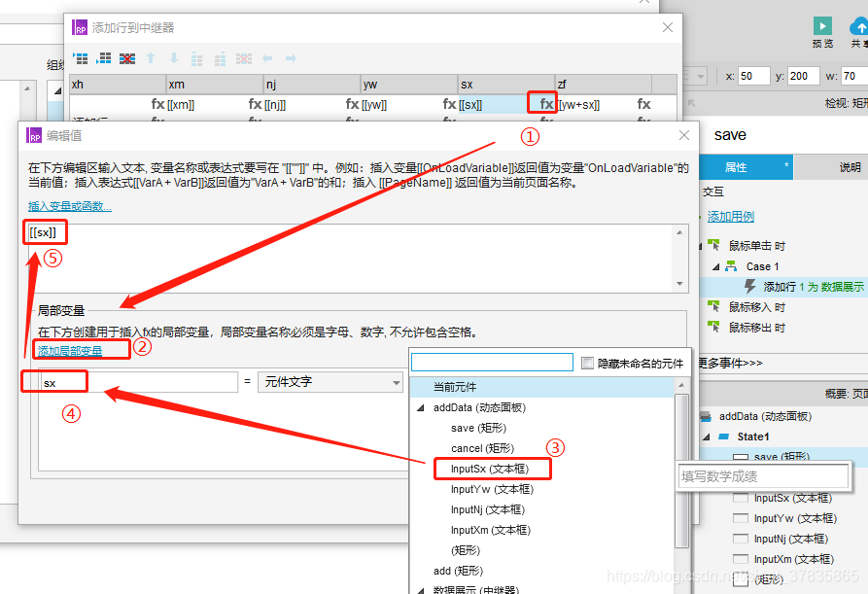Close the 添加行到中继器 dialog

tap(668, 27)
